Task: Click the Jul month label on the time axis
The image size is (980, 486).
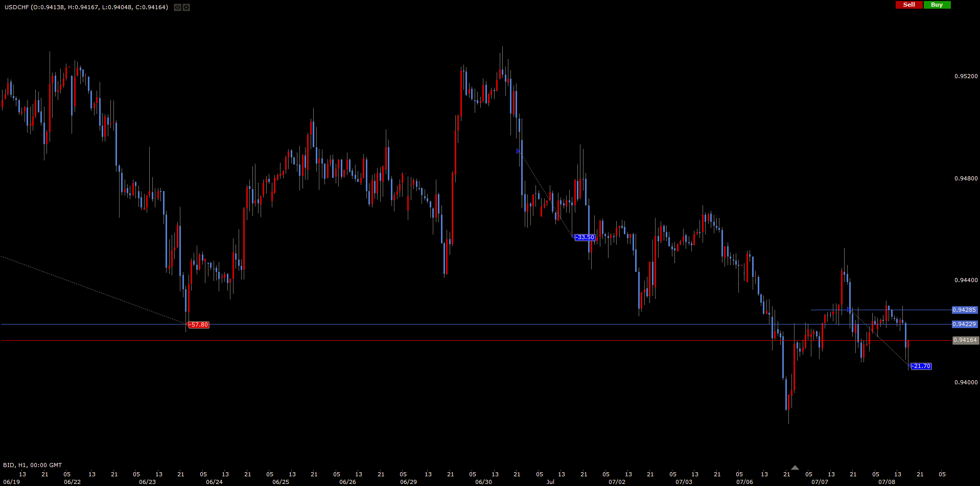Action: point(550,482)
